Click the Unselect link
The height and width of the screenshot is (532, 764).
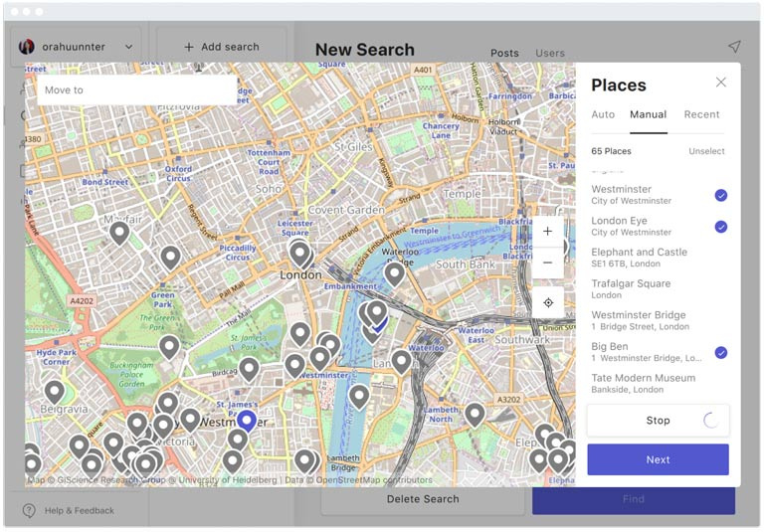[x=706, y=151]
